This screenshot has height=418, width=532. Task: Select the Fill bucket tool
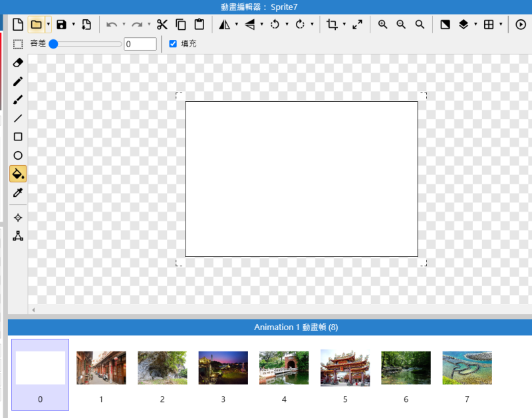pos(18,174)
